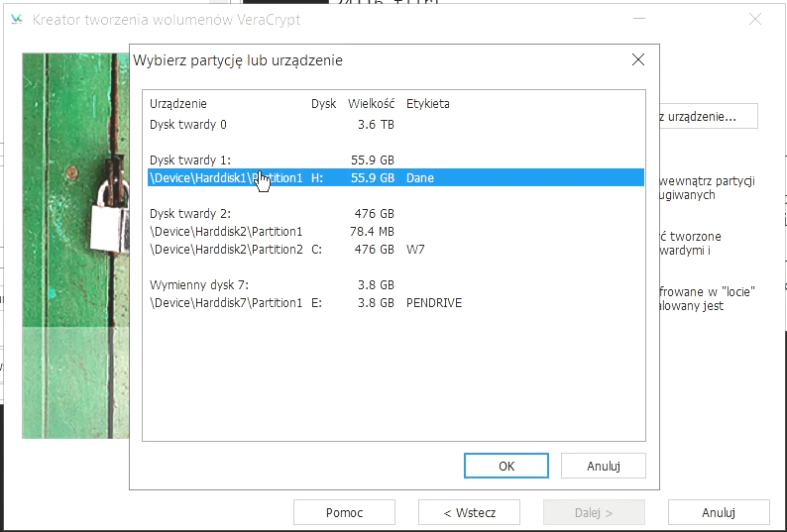Click the green padlock wizard image
This screenshot has height=532, width=787.
pos(75,246)
